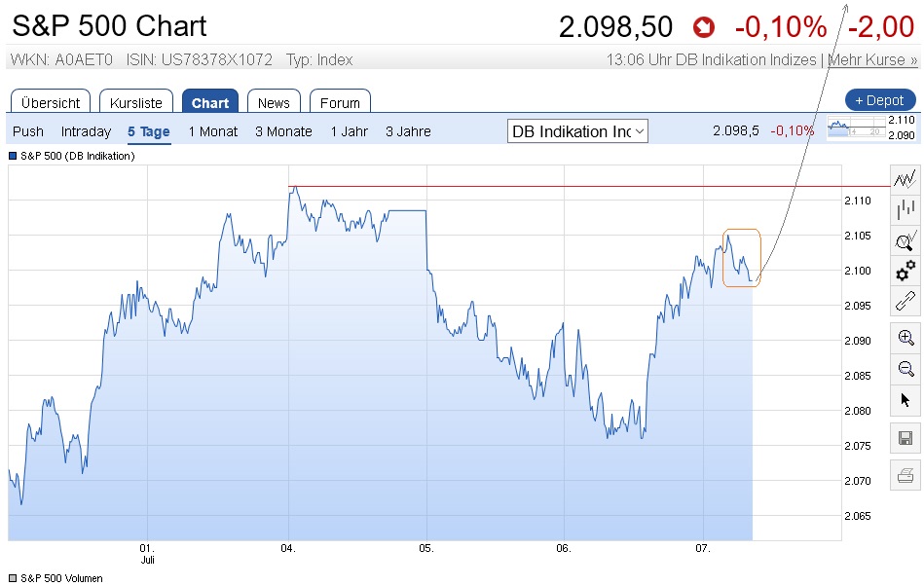Screen dimensions: 924x586
Task: Click the mini chart thumbnail preview
Action: pos(855,128)
